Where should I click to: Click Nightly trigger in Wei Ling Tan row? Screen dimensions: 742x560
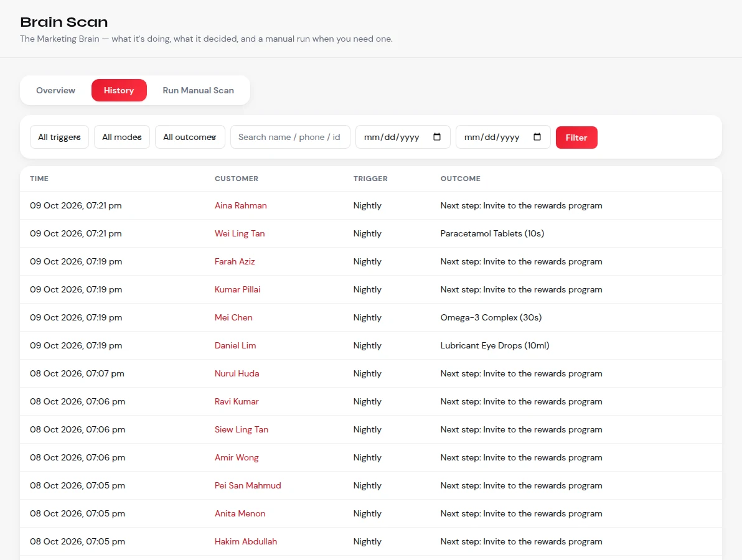(x=367, y=233)
